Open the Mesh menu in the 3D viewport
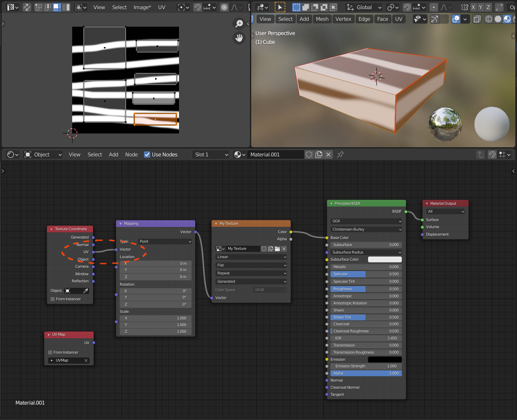The width and height of the screenshot is (517, 420). coord(322,19)
